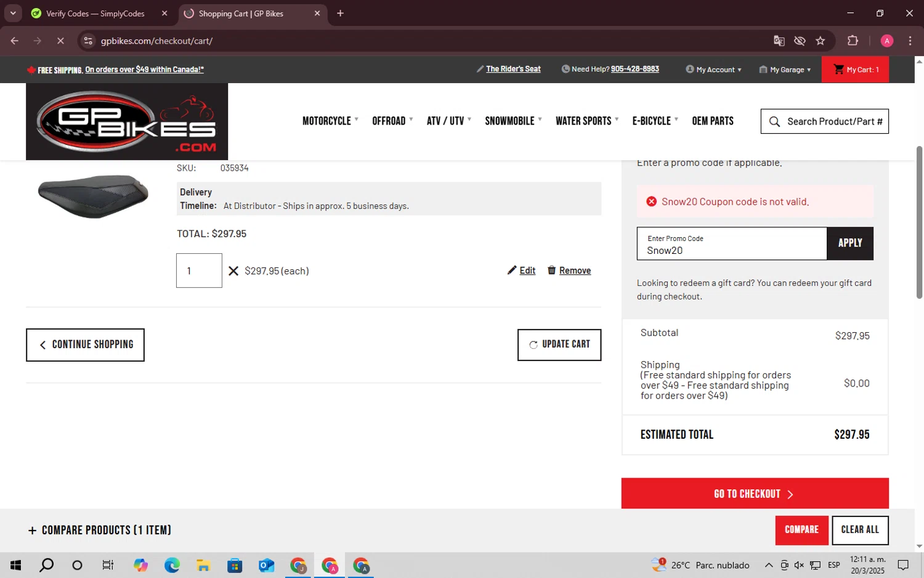Focus the quantity input box
This screenshot has width=924, height=578.
(x=199, y=271)
